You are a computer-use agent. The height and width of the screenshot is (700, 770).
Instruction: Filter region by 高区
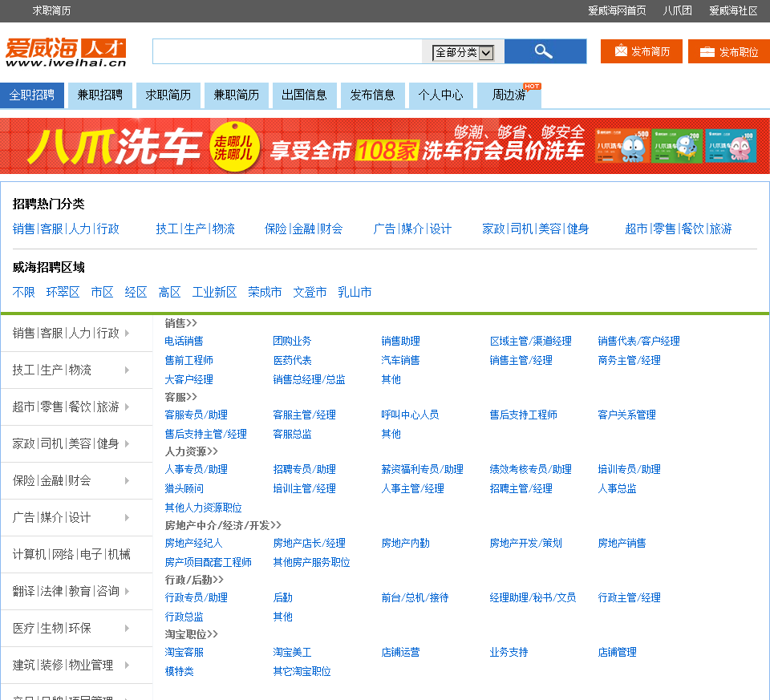[169, 293]
